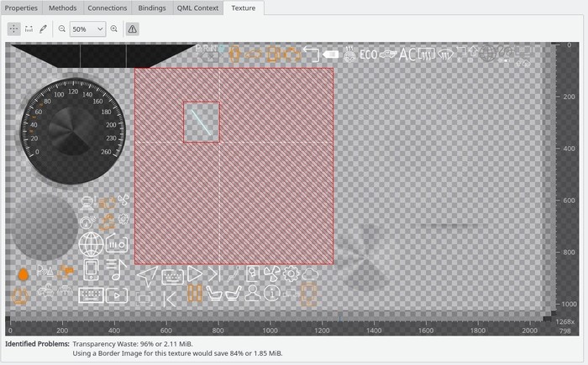Select the Texture tab
The width and height of the screenshot is (588, 365).
[244, 8]
